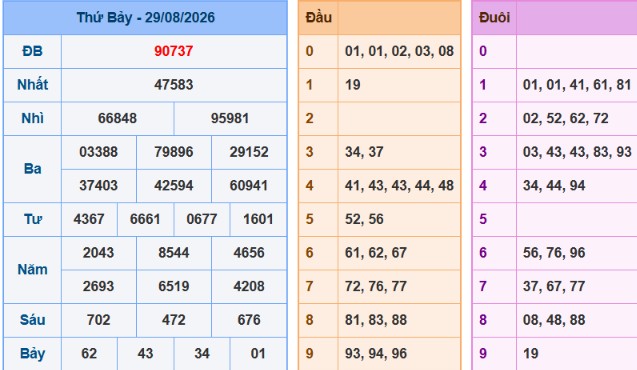Select Bảy prize number 34
Viewport: 637px width, 370px height.
click(202, 354)
